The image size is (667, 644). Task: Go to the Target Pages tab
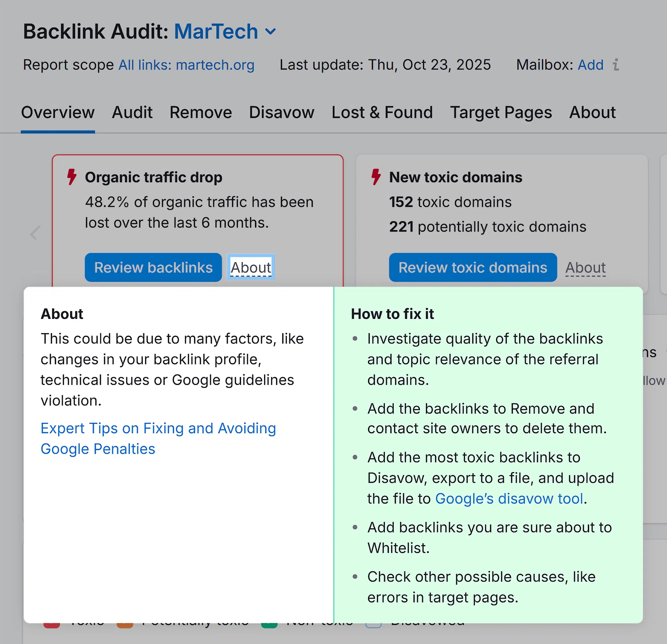coord(501,112)
